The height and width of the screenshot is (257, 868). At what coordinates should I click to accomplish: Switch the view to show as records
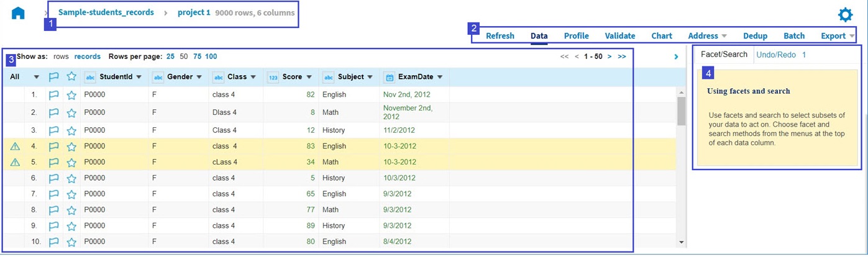click(x=87, y=56)
